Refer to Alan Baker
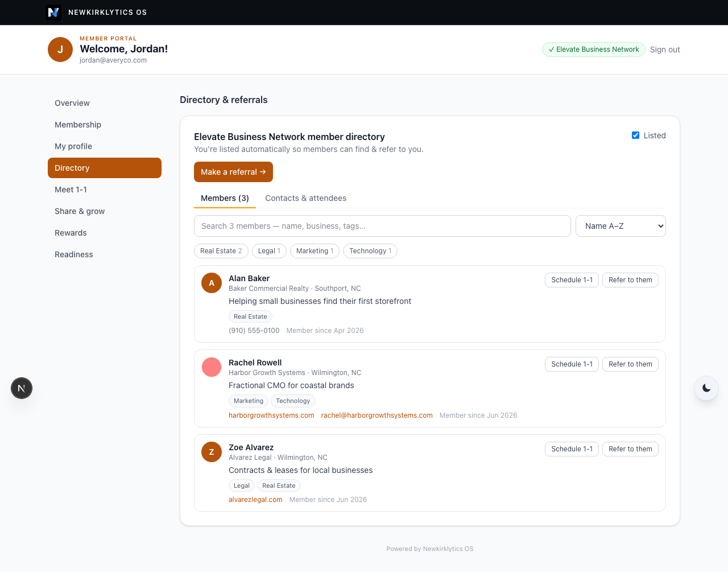Image resolution: width=728 pixels, height=572 pixels. tap(630, 280)
